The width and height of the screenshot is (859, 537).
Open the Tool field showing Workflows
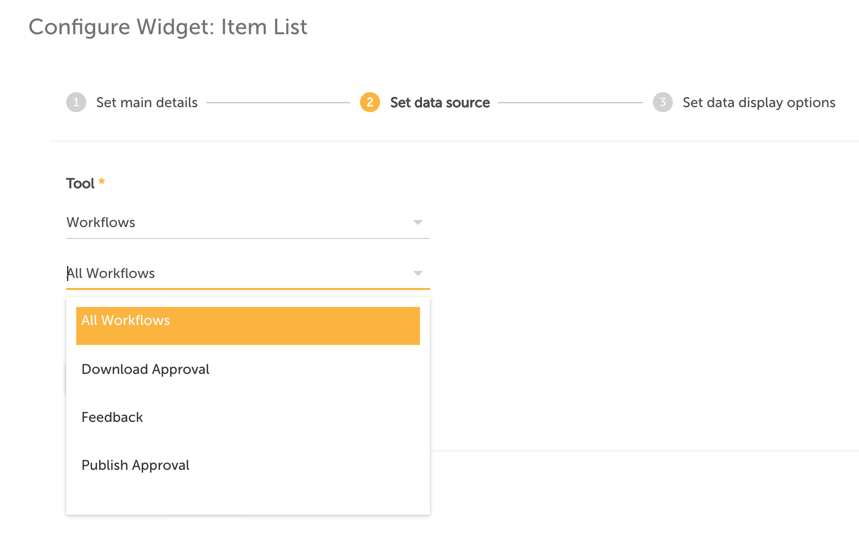[x=248, y=222]
